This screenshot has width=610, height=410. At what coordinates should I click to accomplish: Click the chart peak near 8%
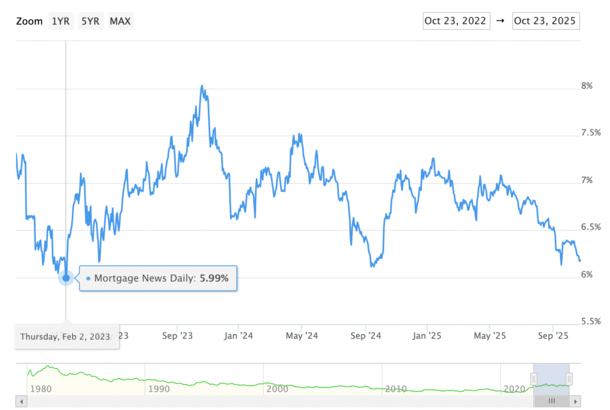(x=202, y=87)
